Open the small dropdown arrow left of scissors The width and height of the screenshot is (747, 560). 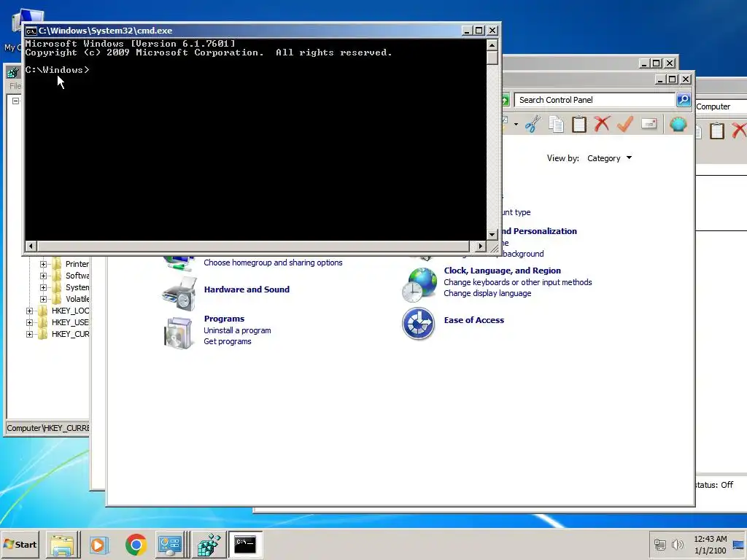tap(516, 125)
